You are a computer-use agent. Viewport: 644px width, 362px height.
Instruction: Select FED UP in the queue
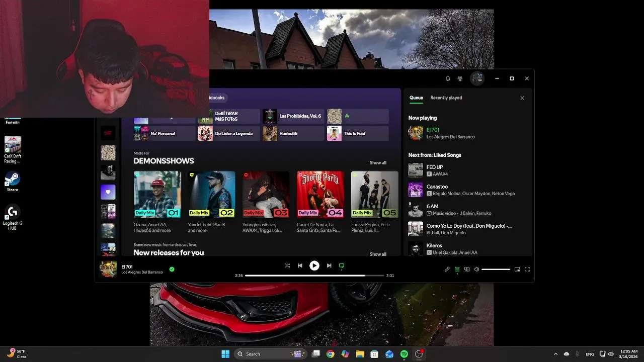[468, 170]
